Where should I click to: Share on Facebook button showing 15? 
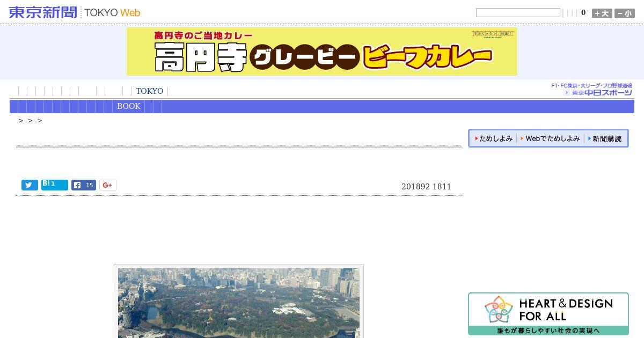coord(84,185)
